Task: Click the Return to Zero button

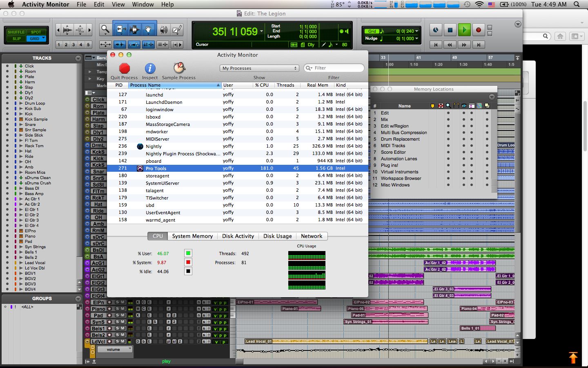Action: click(436, 45)
